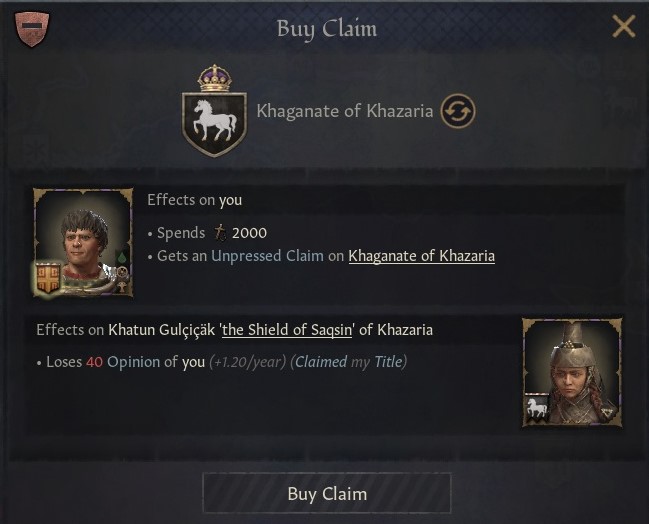Screen dimensions: 649x524
Task: Click the Title keyword in opinion modifier
Action: coord(388,362)
